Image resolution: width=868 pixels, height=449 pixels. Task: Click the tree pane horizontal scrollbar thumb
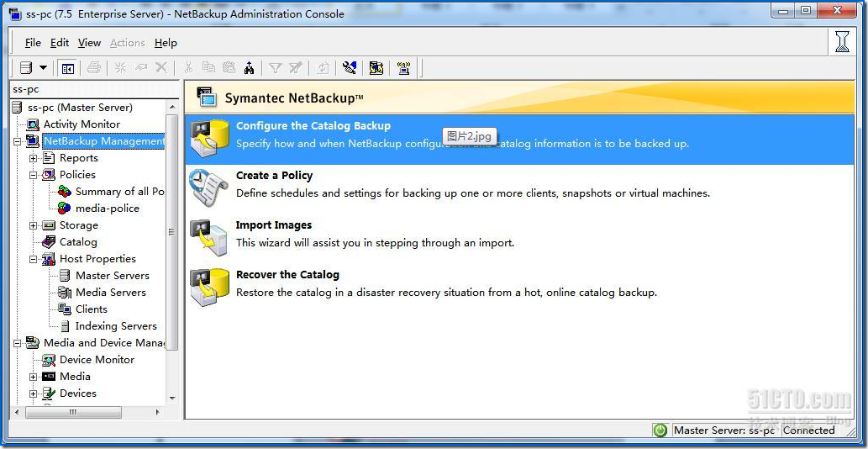[73, 413]
